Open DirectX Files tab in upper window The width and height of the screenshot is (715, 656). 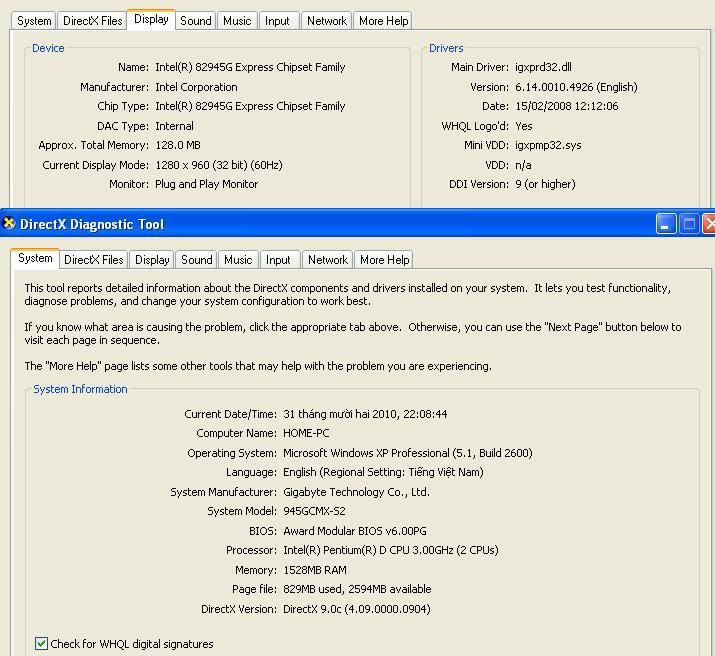pyautogui.click(x=92, y=21)
